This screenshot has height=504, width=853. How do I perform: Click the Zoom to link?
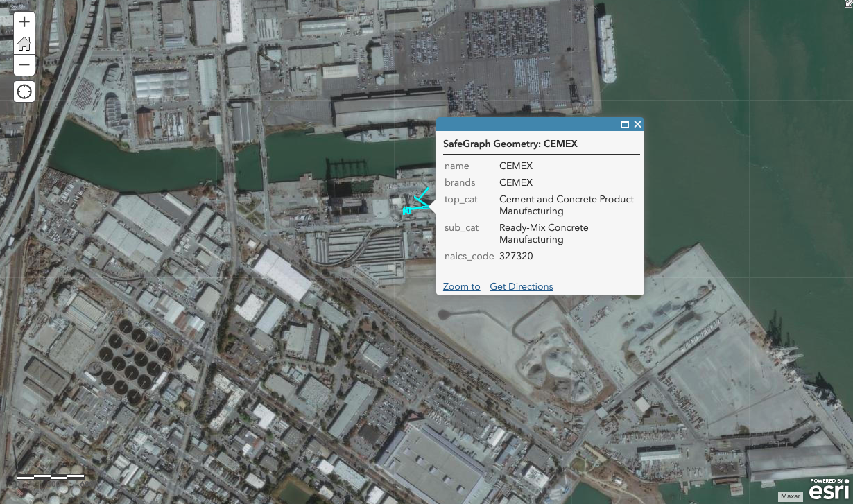tap(461, 286)
